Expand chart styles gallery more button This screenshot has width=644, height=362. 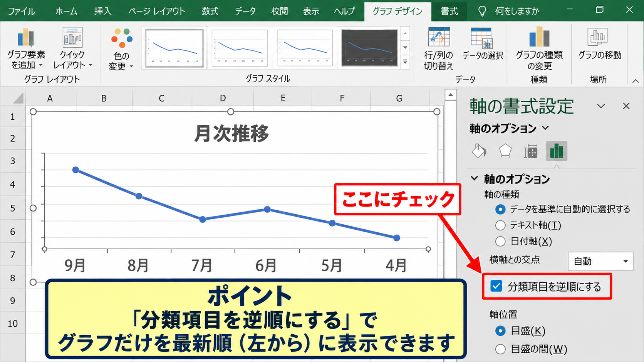[405, 62]
